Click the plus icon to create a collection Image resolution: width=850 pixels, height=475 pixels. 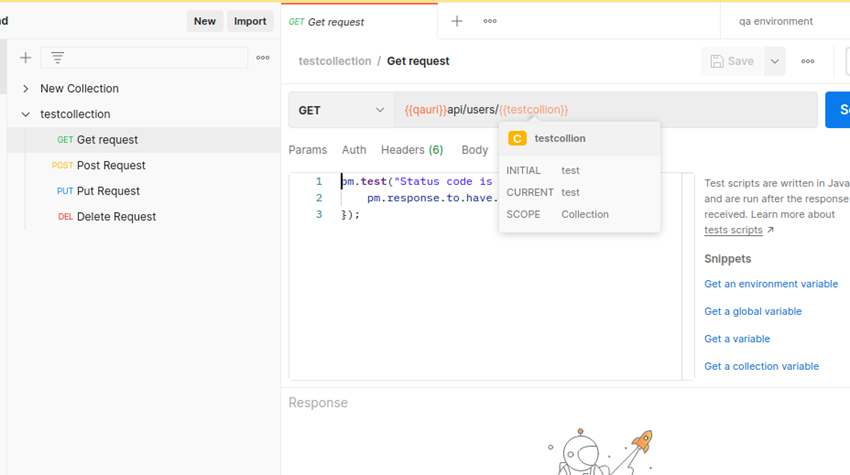pos(26,58)
